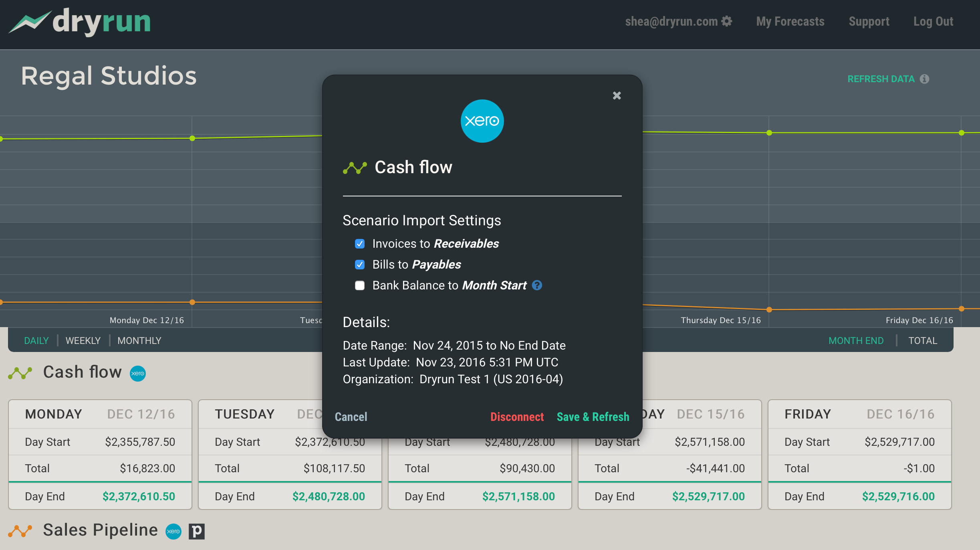Disable Bills to Payables import
The height and width of the screenshot is (550, 980).
[x=359, y=265]
